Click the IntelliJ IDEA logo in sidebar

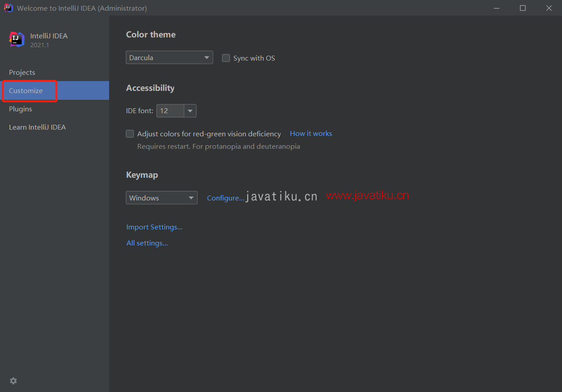pos(17,39)
